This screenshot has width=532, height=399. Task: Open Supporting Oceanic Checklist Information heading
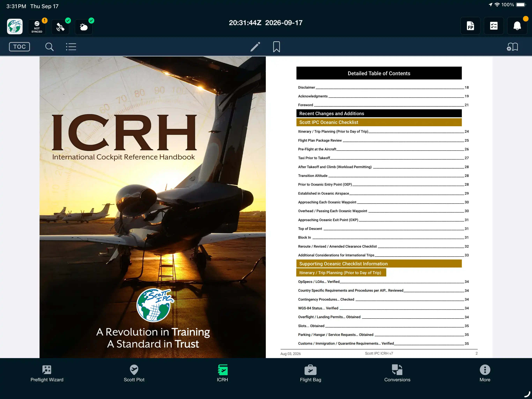[x=379, y=264]
